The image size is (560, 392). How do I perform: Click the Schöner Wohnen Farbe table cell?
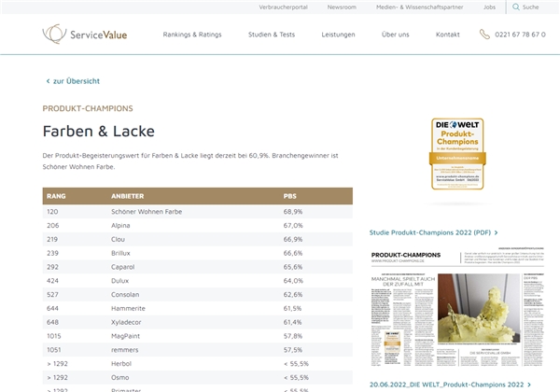coord(147,212)
